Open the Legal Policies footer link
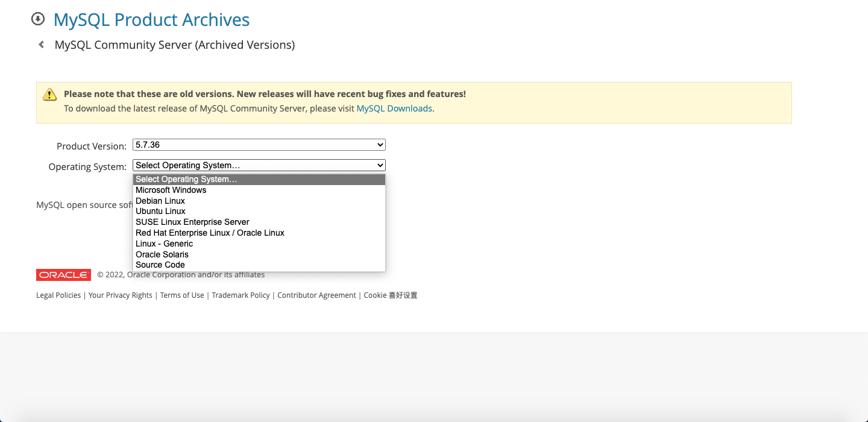Viewport: 868px width, 422px height. [58, 295]
